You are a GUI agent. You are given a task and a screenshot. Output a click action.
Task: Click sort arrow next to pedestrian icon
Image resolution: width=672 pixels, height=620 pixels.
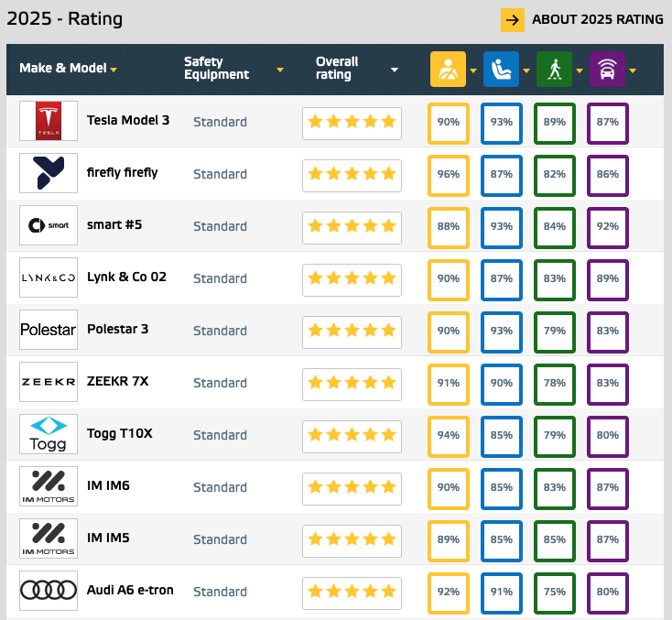click(x=580, y=71)
